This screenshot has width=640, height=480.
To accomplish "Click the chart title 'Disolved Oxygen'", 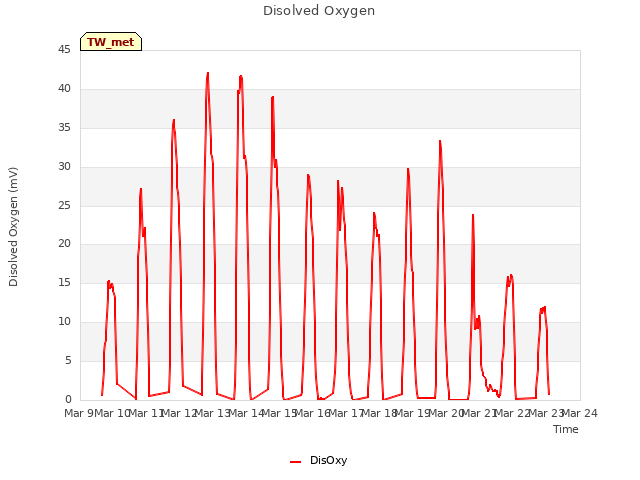I will pyautogui.click(x=319, y=11).
